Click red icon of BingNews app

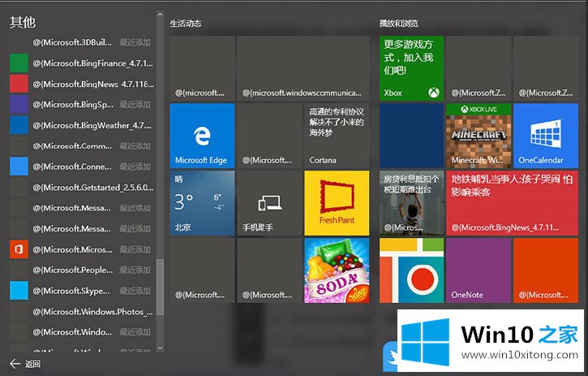[19, 84]
